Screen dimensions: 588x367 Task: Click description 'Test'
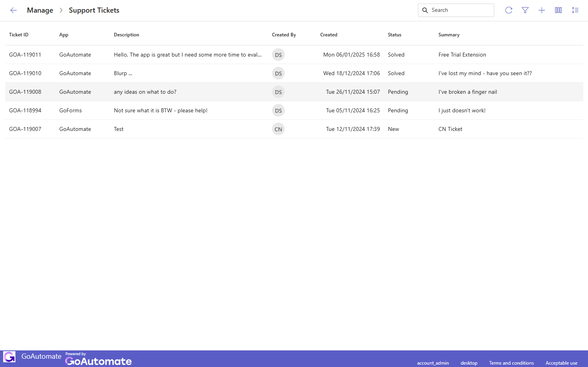tap(119, 129)
